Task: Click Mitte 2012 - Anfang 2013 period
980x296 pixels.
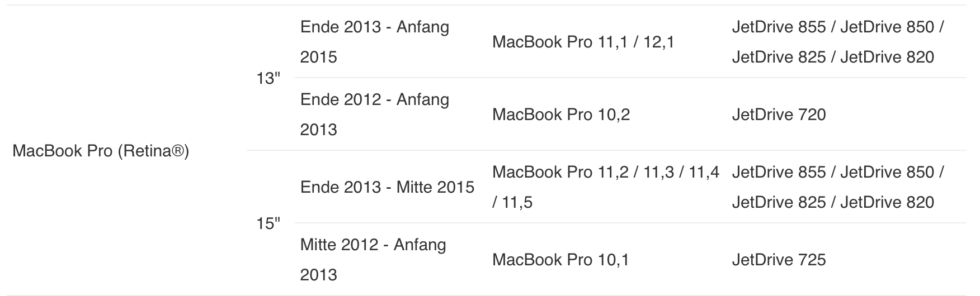Action: point(373,260)
